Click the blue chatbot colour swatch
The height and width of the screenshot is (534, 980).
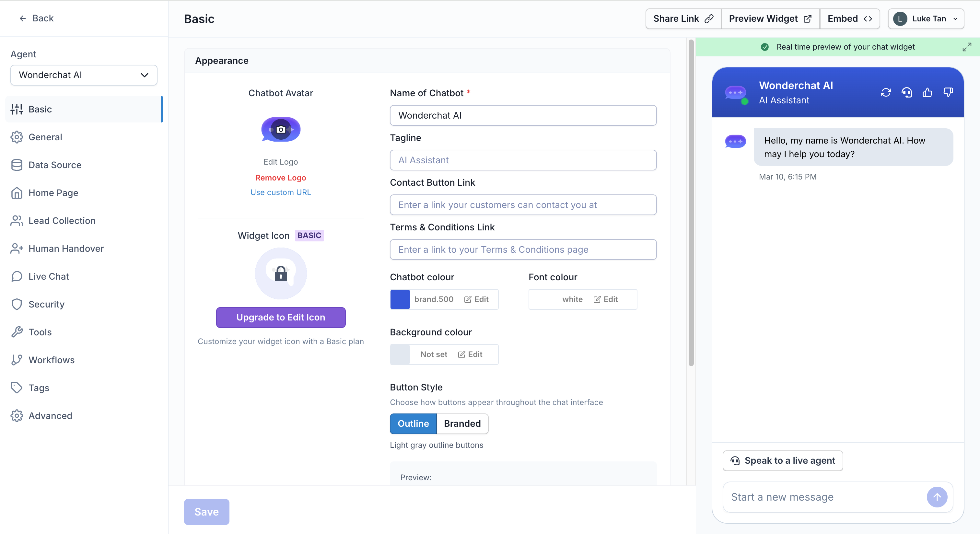pyautogui.click(x=400, y=299)
